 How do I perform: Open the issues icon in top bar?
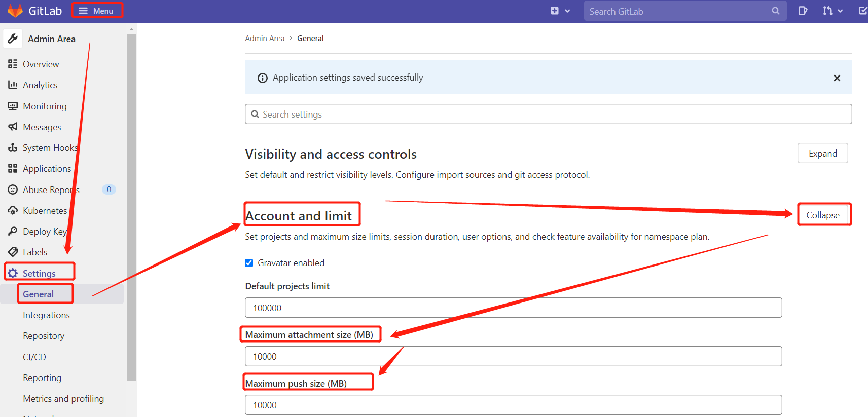coord(803,11)
